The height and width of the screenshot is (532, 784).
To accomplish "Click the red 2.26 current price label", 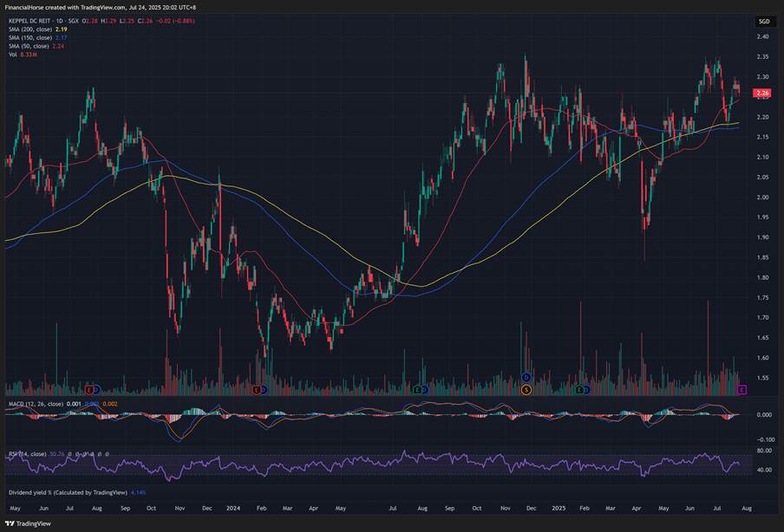I will [x=762, y=93].
